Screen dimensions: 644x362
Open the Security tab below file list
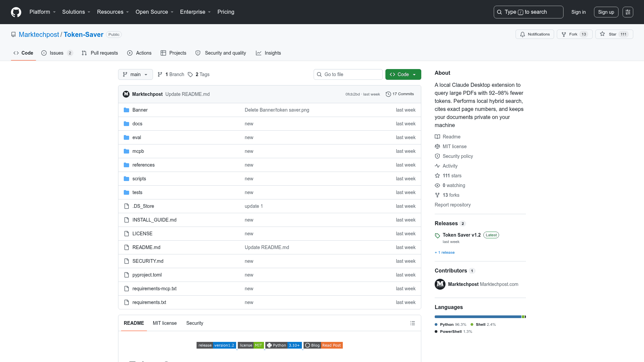[x=195, y=323]
